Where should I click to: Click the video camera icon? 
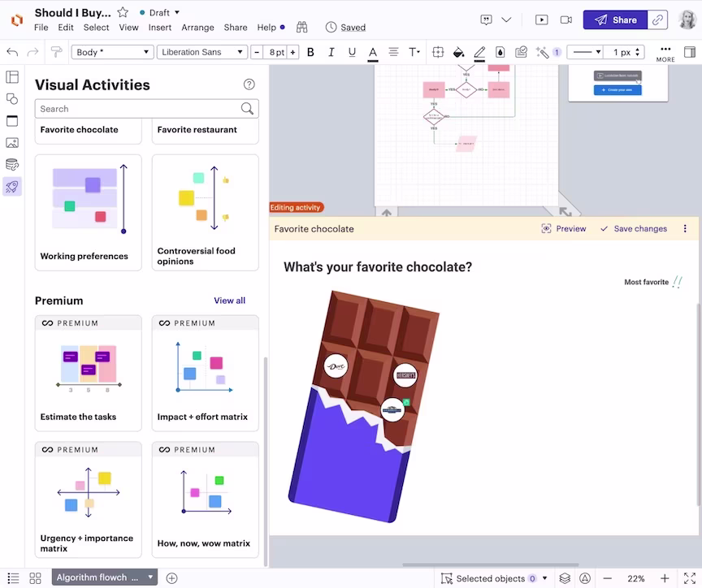pyautogui.click(x=566, y=19)
